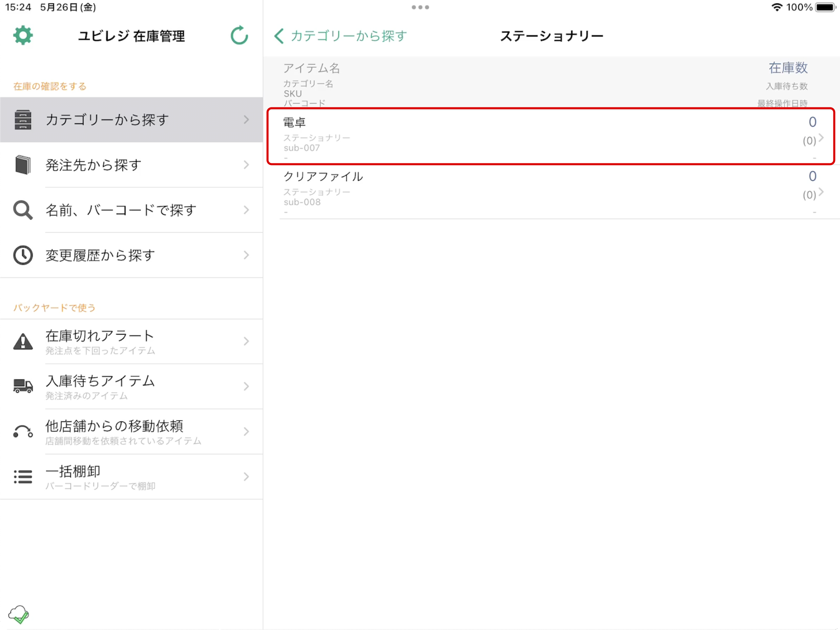Viewport: 840px width, 630px height.
Task: Tap 最終操作日時 header label
Action: point(782,103)
